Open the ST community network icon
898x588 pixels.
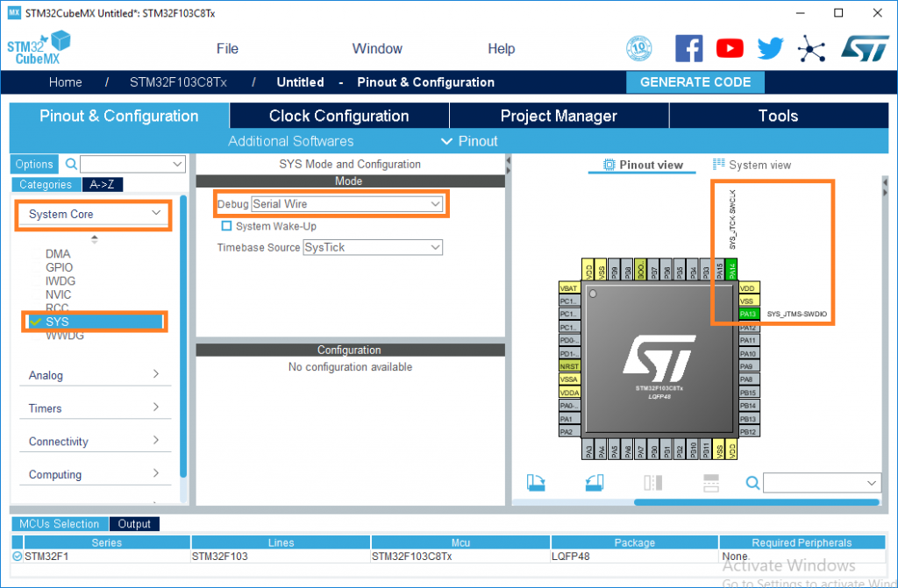[811, 48]
